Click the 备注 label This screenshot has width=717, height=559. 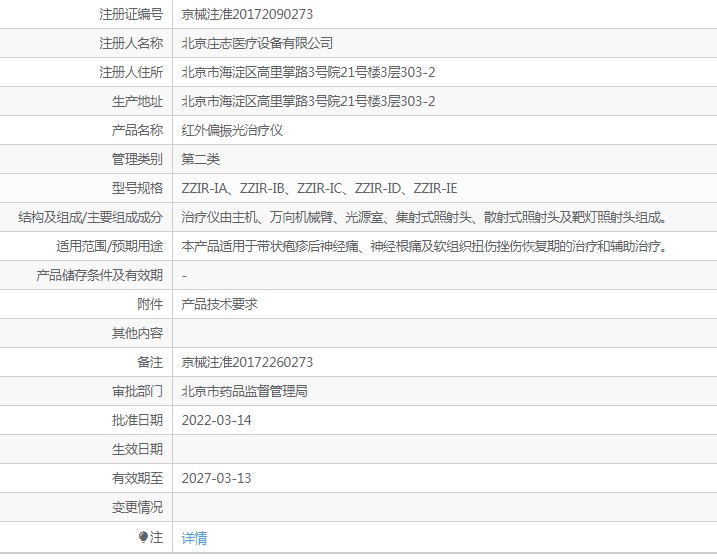150,362
